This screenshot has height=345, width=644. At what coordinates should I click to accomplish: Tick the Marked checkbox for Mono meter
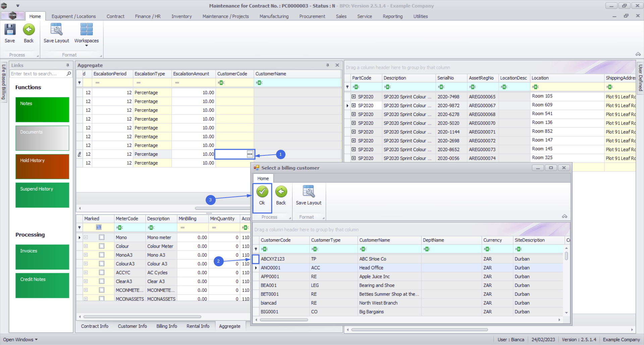coord(102,237)
